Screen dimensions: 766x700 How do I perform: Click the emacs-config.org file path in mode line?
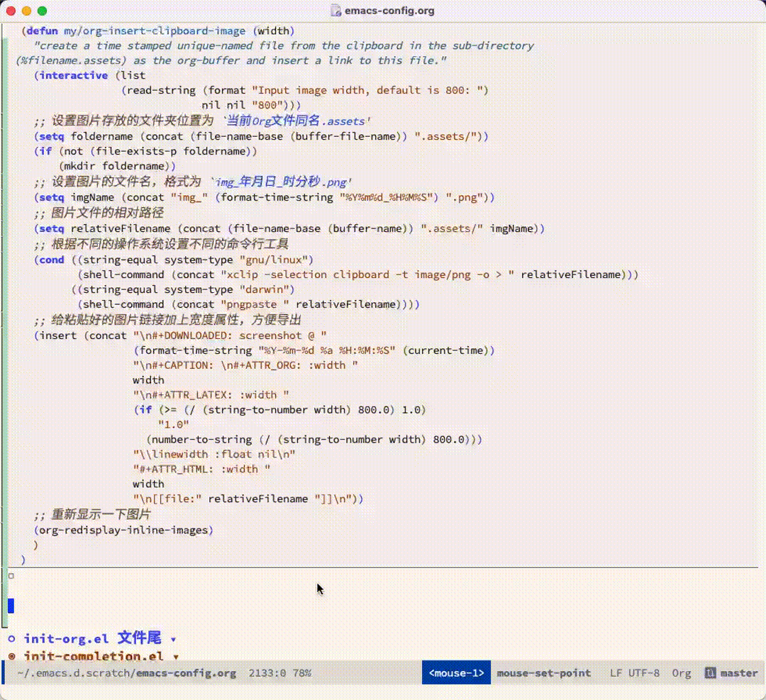point(126,673)
